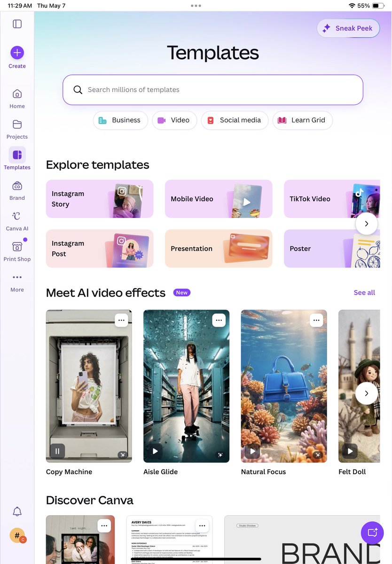Open Natural Focus more options menu
The height and width of the screenshot is (564, 392).
316,320
